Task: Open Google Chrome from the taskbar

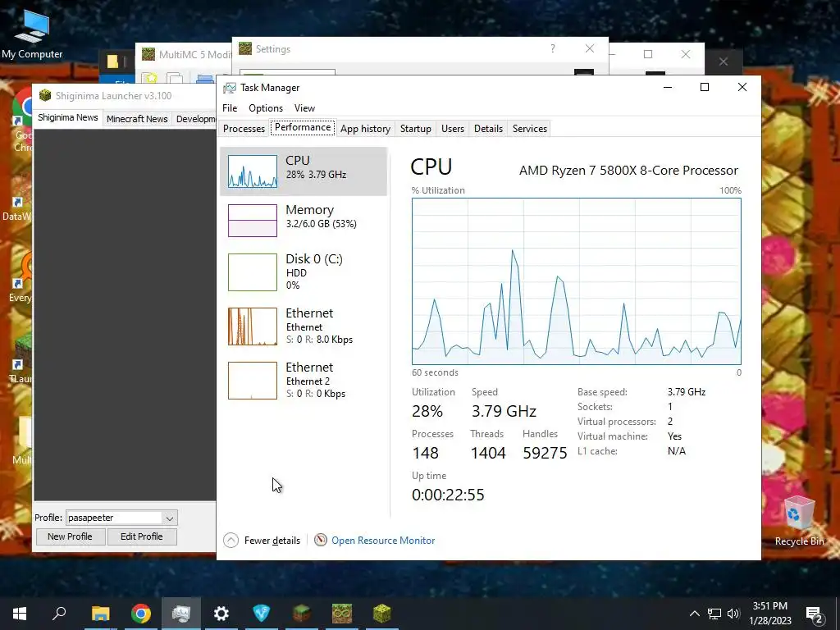Action: [x=141, y=614]
